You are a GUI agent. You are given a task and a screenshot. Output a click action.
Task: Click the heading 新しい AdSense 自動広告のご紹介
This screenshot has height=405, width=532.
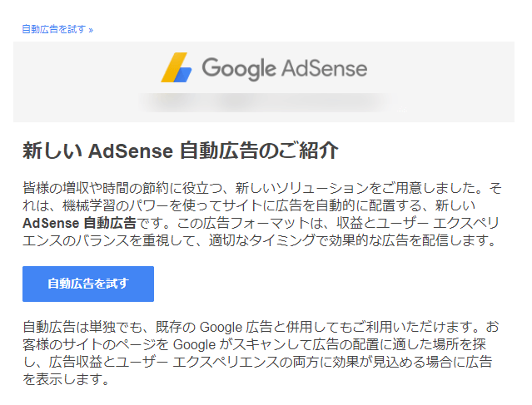coord(181,151)
